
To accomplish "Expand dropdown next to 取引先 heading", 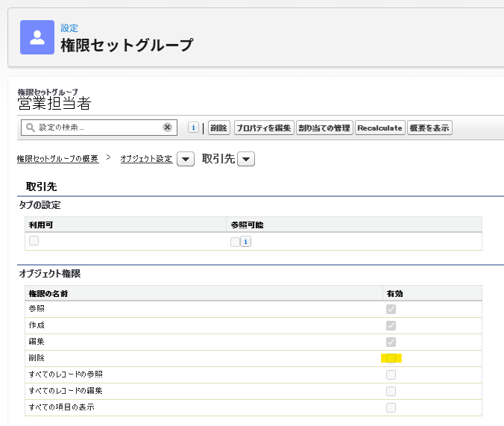I will (x=246, y=159).
